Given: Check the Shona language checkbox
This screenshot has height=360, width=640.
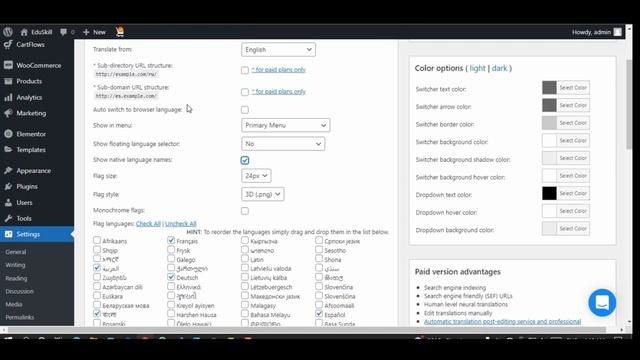Looking at the screenshot, I should (x=319, y=258).
